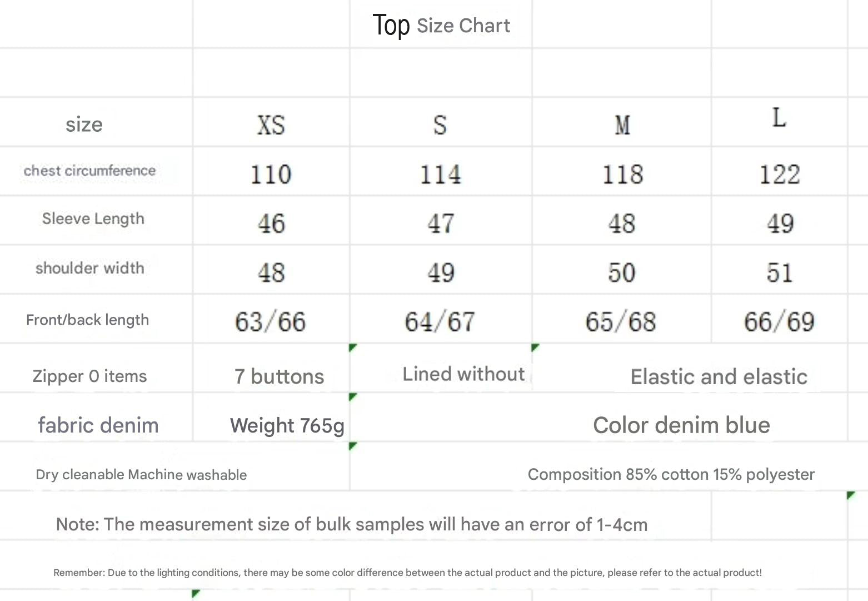Click the "Dry cleanable Machine washable" cell
The image size is (868, 601).
(141, 475)
